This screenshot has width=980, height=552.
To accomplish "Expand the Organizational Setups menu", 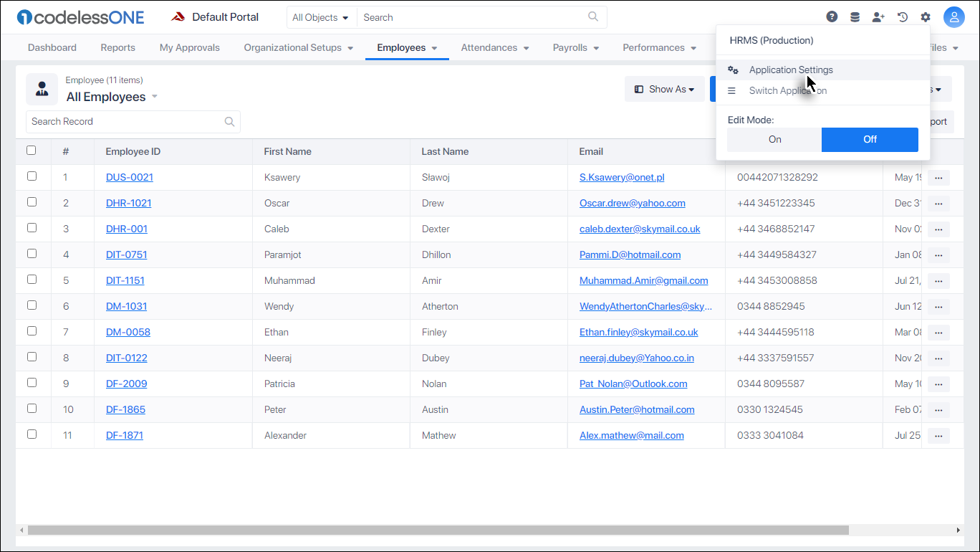I will point(299,48).
